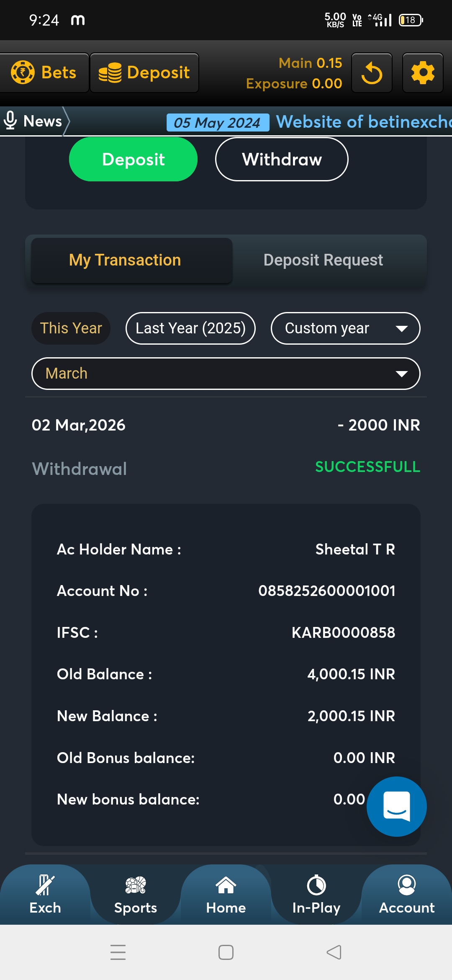This screenshot has height=980, width=452.
Task: Open settings gear icon
Action: pyautogui.click(x=423, y=73)
